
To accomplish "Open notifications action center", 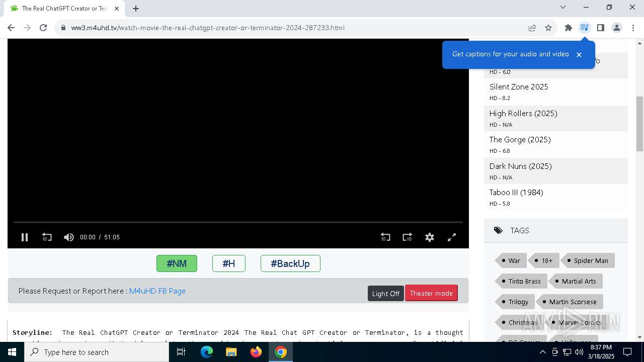I will 627,352.
